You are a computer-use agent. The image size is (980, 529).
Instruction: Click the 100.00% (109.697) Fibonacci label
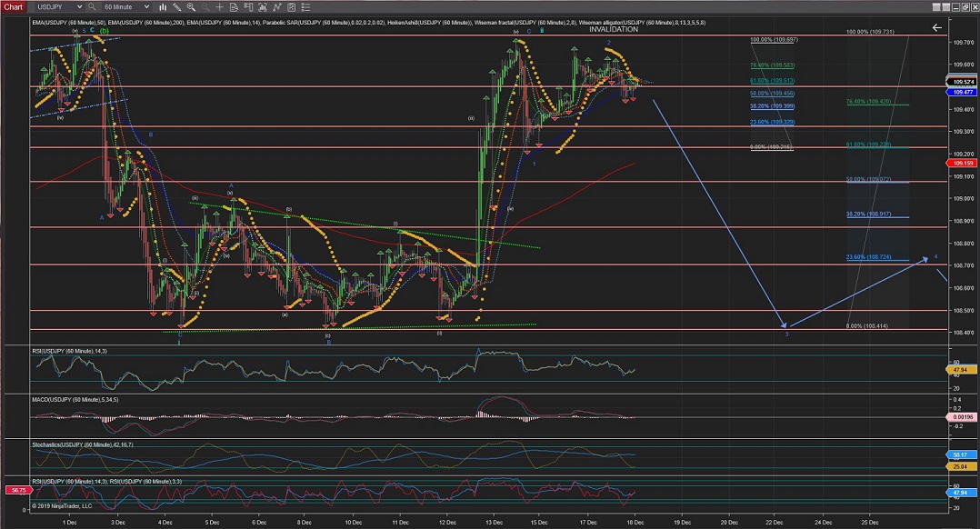(x=774, y=40)
